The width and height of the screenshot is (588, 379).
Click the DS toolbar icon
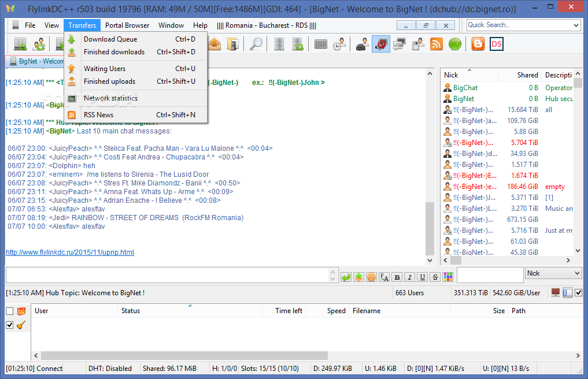(x=497, y=44)
